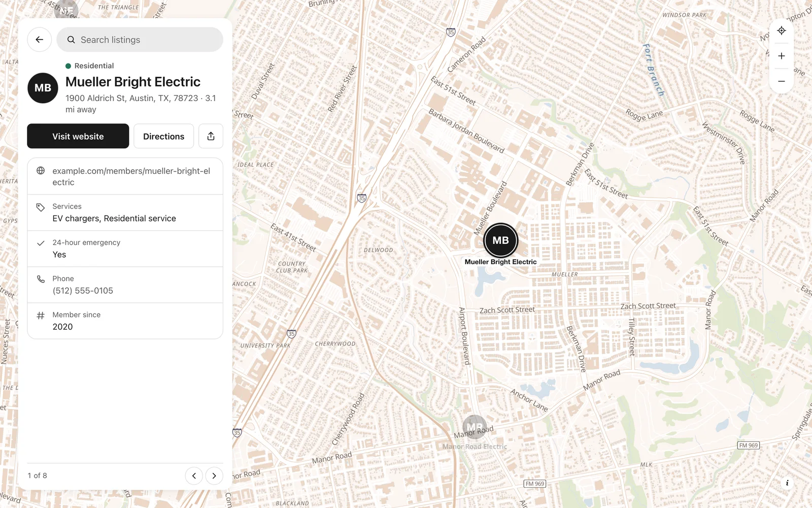Click the Residential category label
This screenshot has height=508, width=812.
pyautogui.click(x=94, y=66)
